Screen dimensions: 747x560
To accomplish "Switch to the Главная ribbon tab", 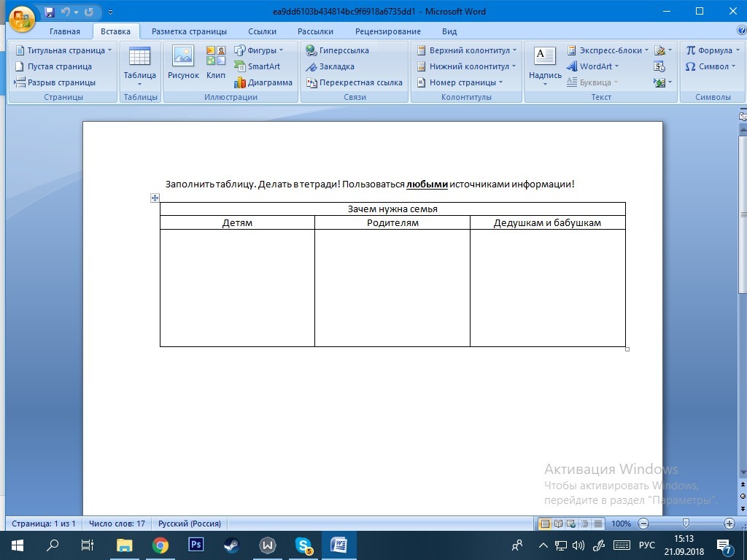I will tap(65, 31).
